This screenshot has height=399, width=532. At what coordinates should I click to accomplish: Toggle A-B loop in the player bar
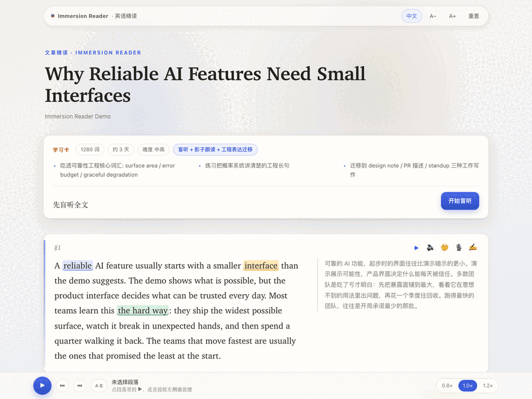tap(99, 386)
